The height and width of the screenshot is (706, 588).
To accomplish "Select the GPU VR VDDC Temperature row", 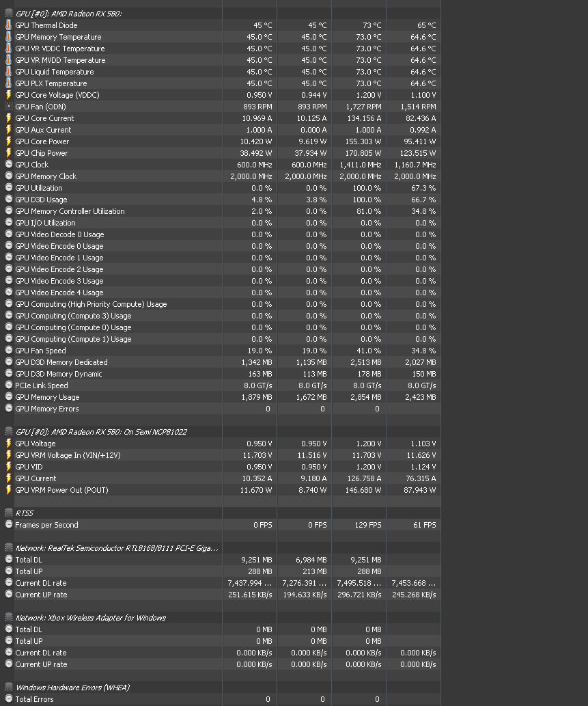I will click(221, 49).
